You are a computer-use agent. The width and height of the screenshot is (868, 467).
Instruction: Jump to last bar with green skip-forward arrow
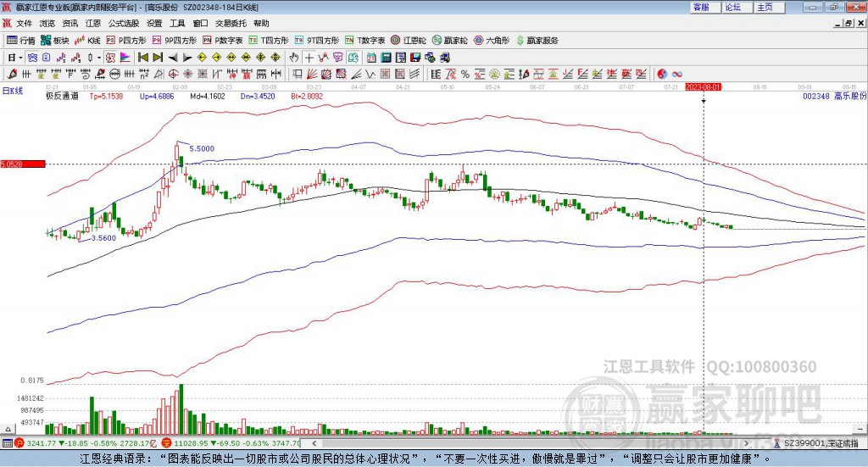(x=158, y=58)
